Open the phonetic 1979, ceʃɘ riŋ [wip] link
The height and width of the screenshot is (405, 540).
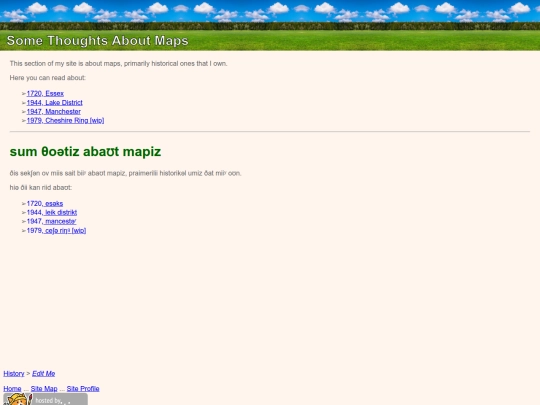[x=56, y=230]
